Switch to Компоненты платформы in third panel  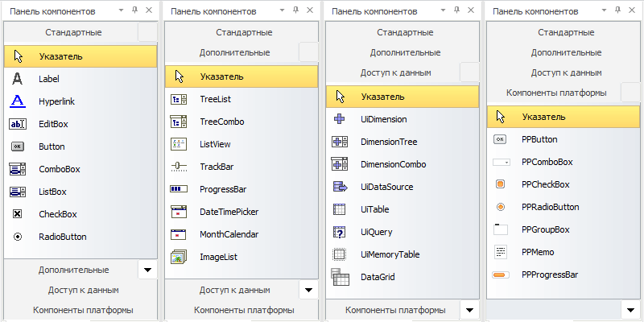395,309
